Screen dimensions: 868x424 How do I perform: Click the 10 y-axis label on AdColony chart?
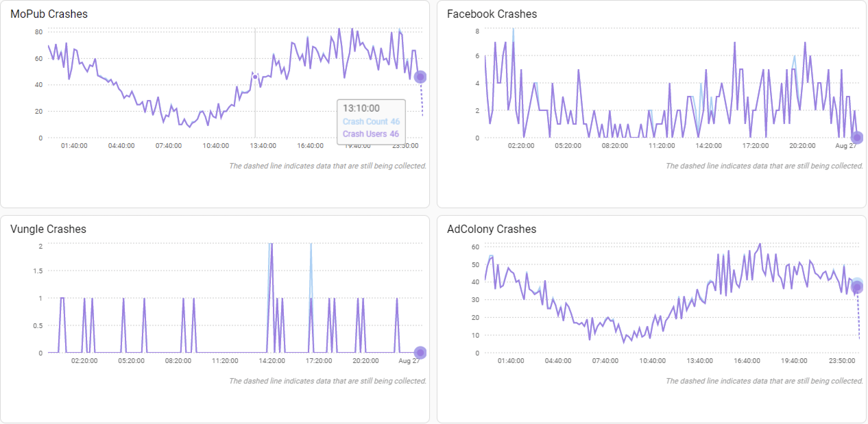(x=475, y=336)
